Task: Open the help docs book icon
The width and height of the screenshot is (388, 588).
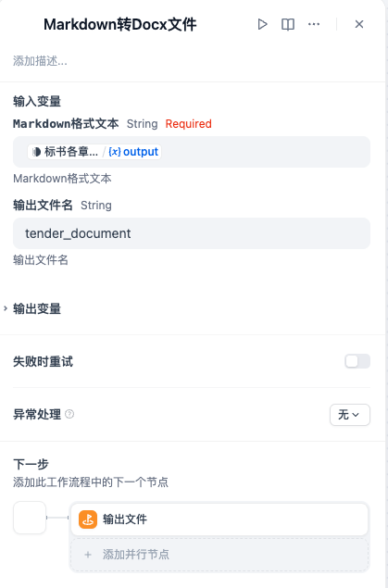Action: [288, 24]
